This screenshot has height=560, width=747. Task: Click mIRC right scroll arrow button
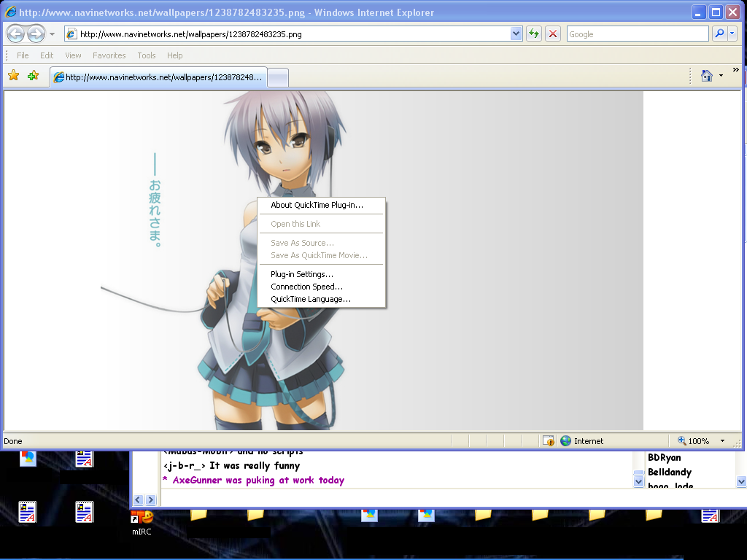click(x=150, y=499)
